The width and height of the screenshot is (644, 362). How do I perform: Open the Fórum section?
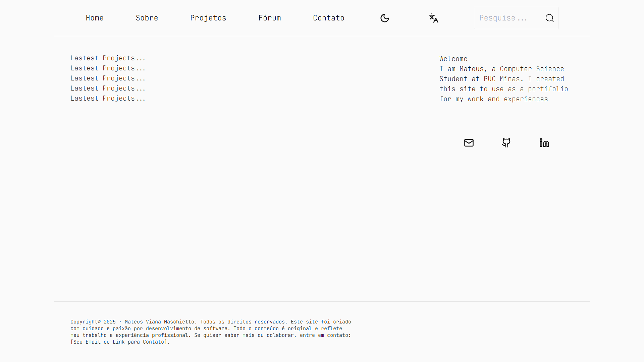(x=270, y=18)
